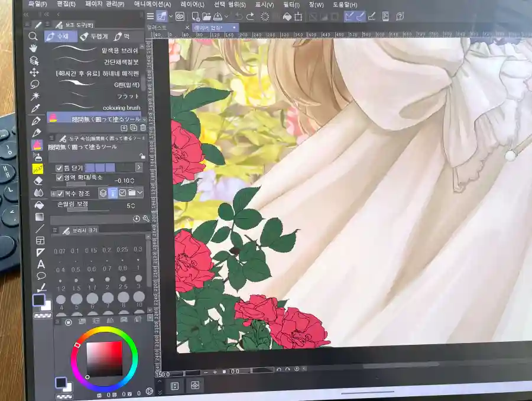Select the Gradient tool

click(x=40, y=216)
